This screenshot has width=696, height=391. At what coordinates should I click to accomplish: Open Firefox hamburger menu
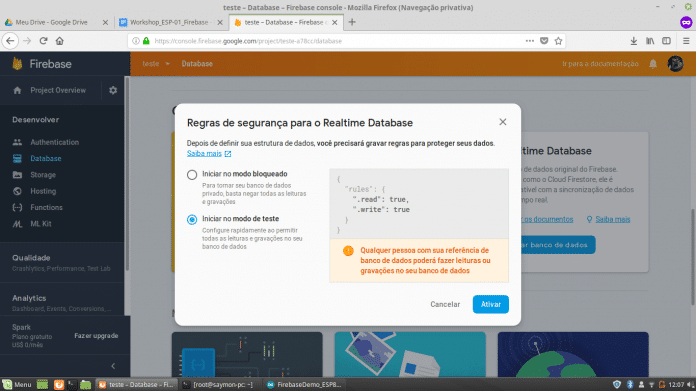(686, 41)
